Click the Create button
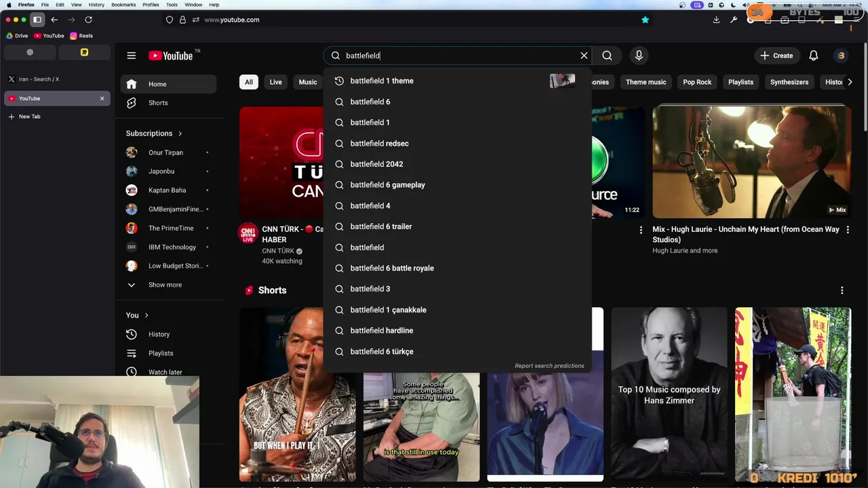The image size is (868, 488). point(776,56)
